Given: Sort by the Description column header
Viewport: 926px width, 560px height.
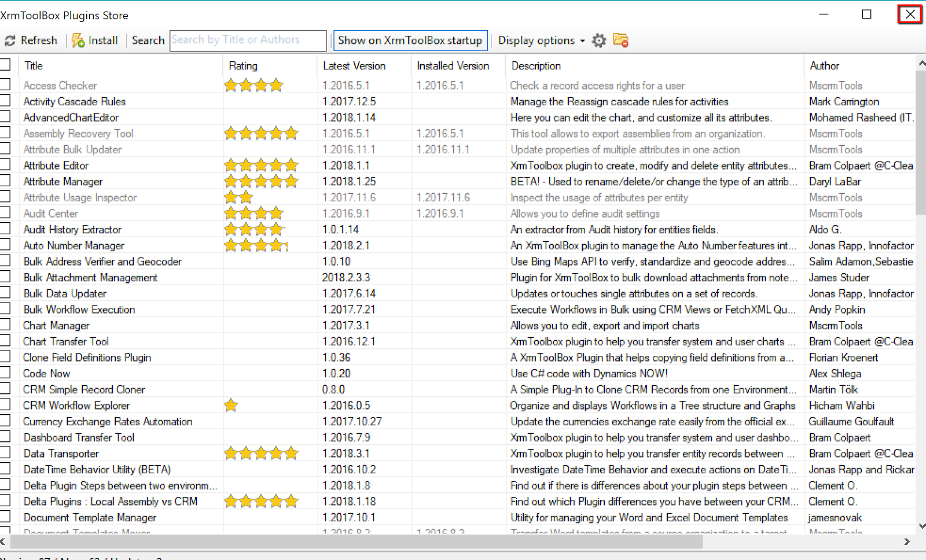Looking at the screenshot, I should coord(655,66).
